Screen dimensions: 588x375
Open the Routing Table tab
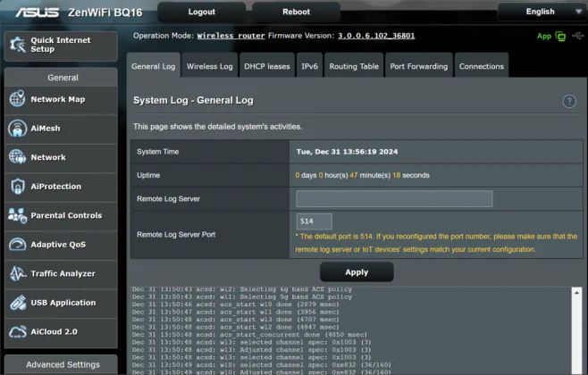click(x=354, y=66)
